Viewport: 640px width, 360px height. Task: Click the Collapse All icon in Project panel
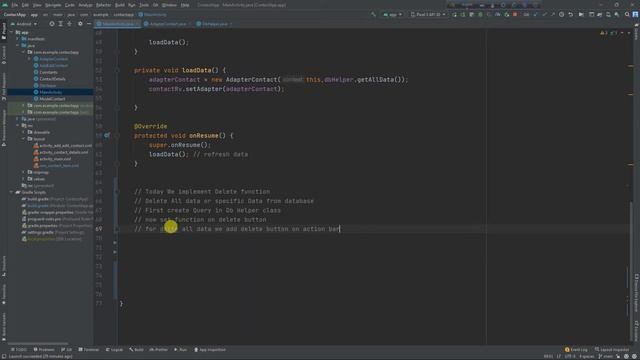point(69,24)
